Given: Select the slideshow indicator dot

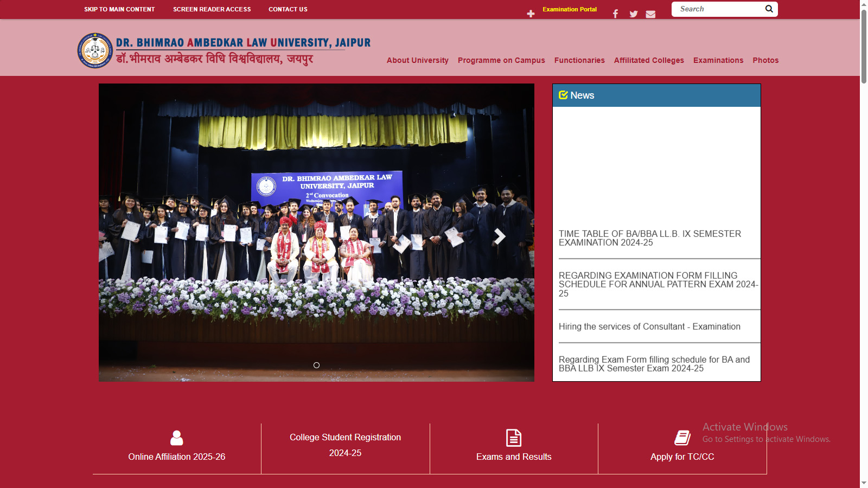Looking at the screenshot, I should [316, 365].
